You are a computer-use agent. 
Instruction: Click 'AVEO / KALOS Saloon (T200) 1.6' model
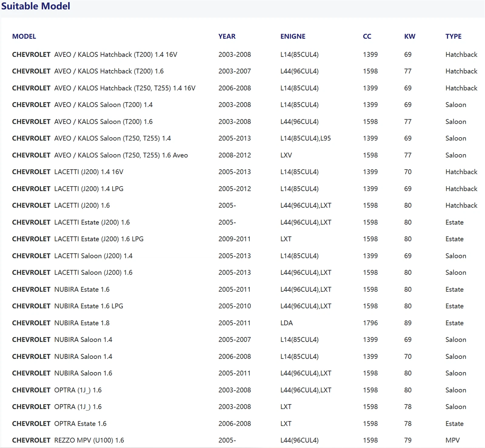(103, 122)
